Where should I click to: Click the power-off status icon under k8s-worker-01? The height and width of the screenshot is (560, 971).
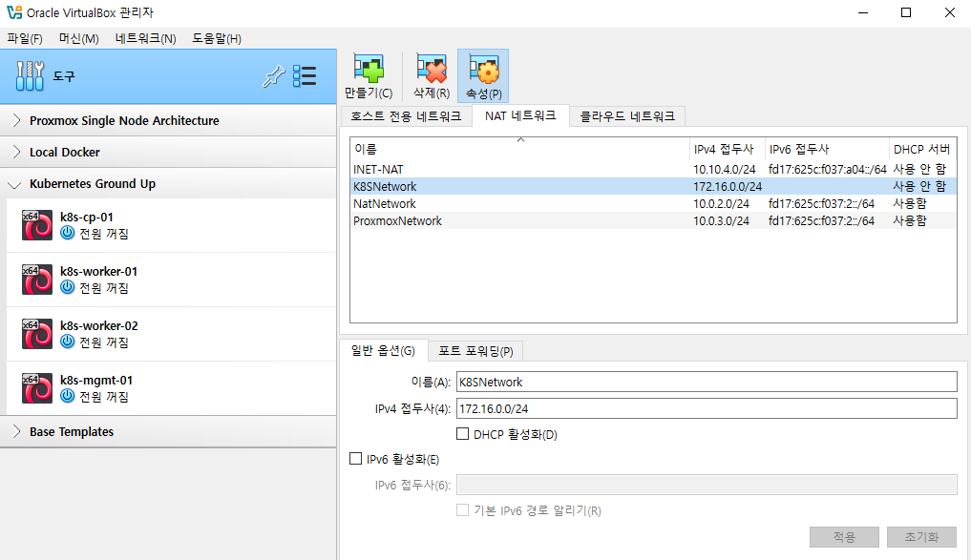[68, 288]
